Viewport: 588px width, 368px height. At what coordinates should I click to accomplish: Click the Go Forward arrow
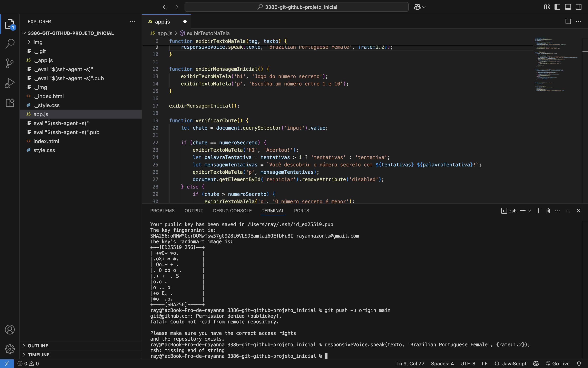pos(176,7)
